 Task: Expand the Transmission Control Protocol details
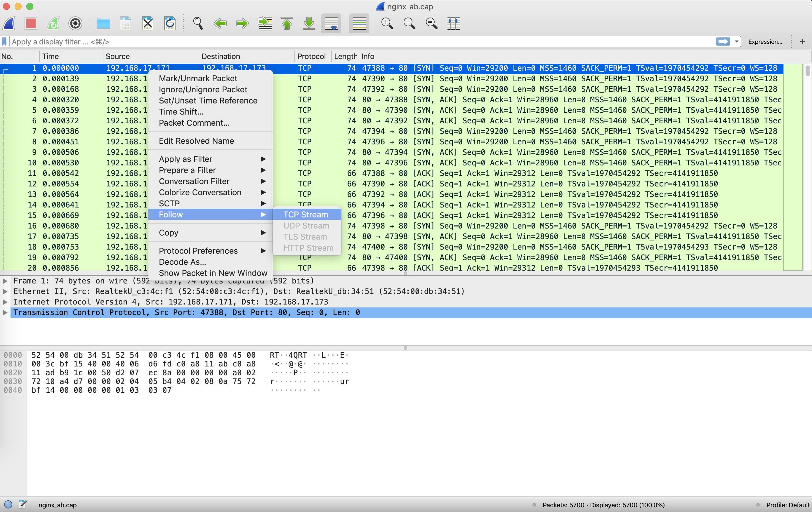(x=5, y=313)
